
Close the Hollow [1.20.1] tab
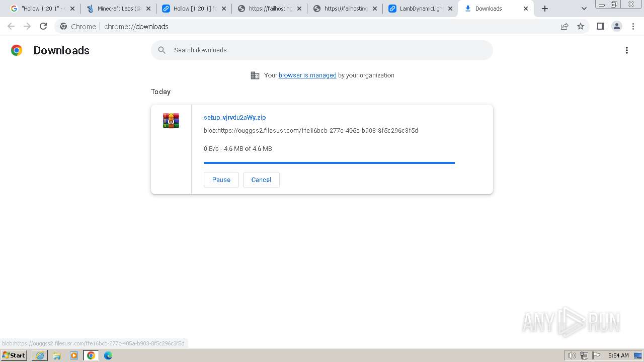click(x=224, y=9)
